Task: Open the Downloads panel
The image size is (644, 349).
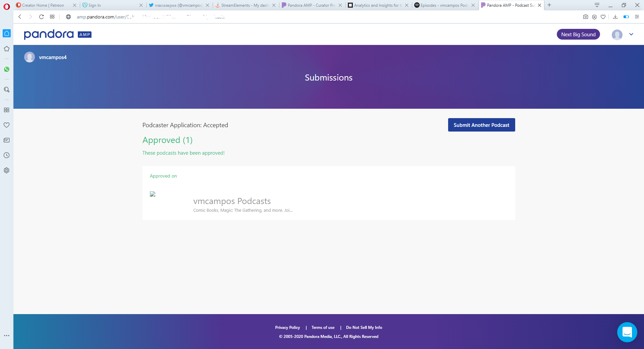Action: point(615,16)
